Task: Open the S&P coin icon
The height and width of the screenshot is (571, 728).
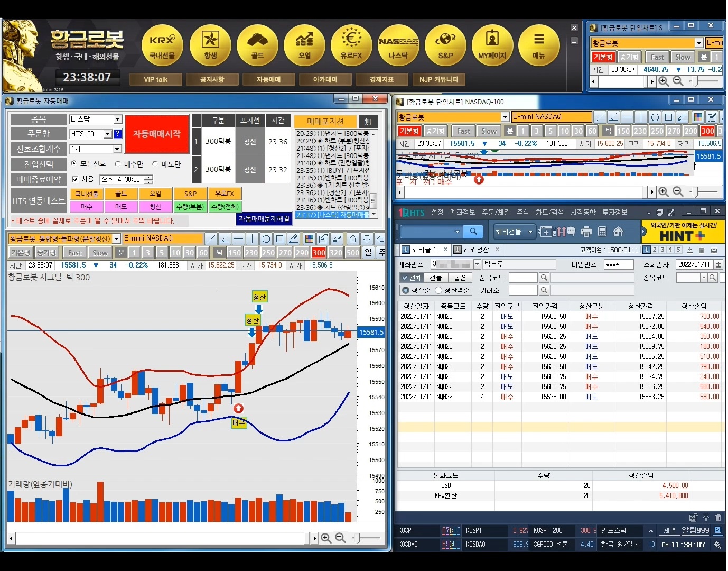Action: click(x=445, y=44)
